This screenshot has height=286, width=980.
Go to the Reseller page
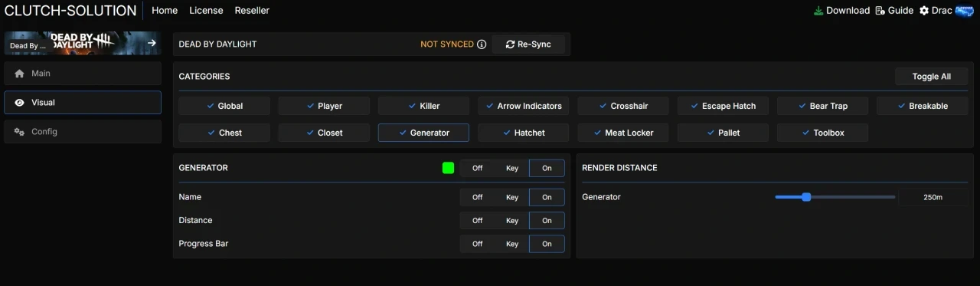click(252, 11)
